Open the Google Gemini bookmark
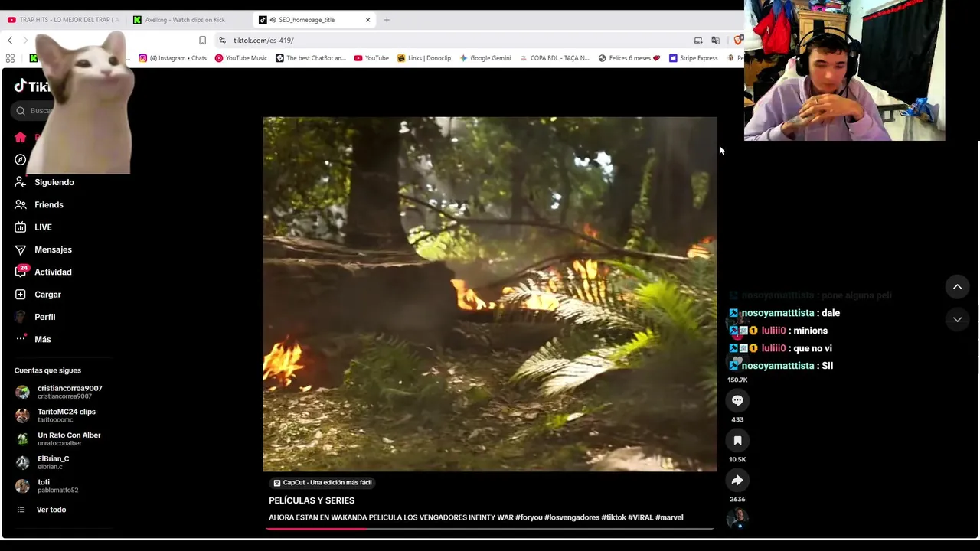 point(485,58)
